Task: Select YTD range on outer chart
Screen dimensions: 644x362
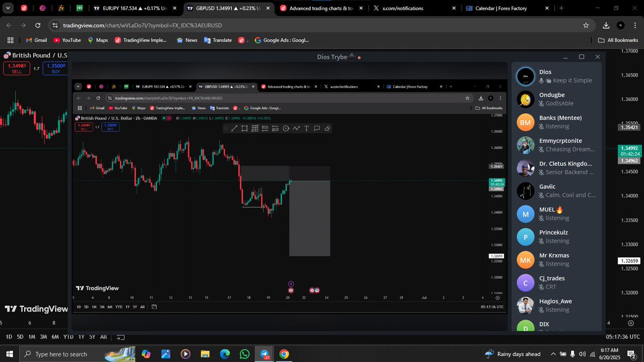Action: click(69, 337)
